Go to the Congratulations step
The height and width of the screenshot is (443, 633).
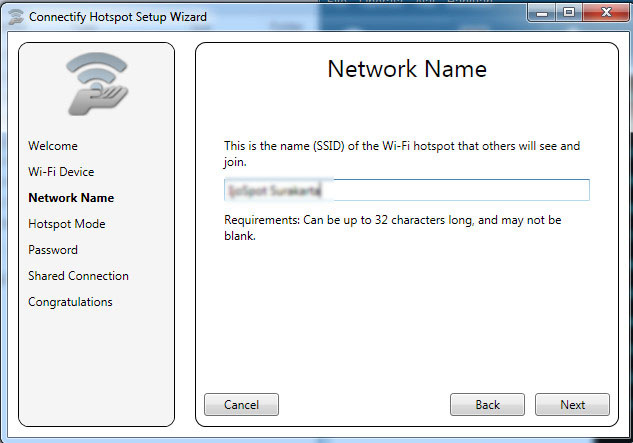tap(70, 302)
